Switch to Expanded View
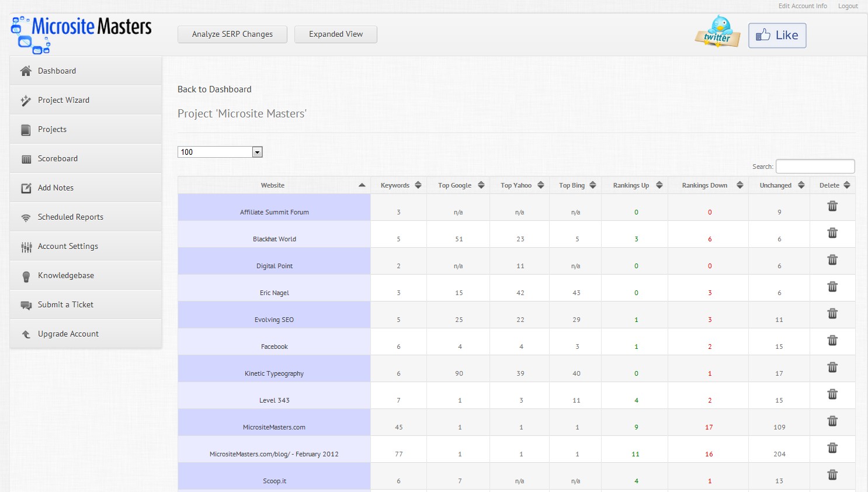Viewport: 868px width, 492px height. click(336, 34)
